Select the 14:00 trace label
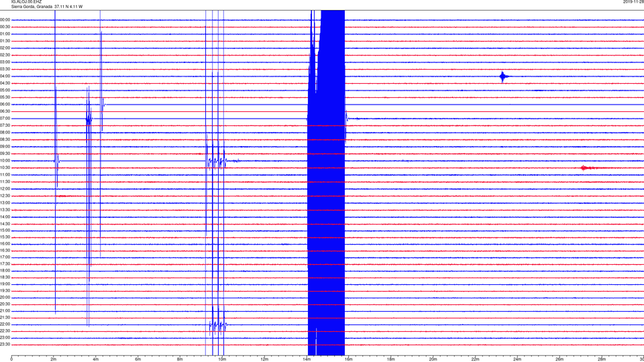 coord(5,217)
